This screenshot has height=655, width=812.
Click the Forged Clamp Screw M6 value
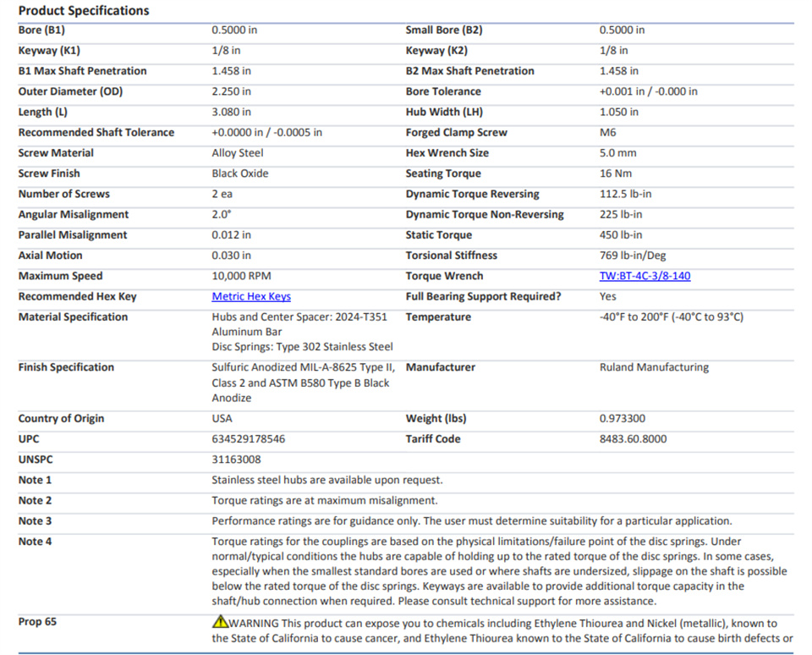point(607,133)
